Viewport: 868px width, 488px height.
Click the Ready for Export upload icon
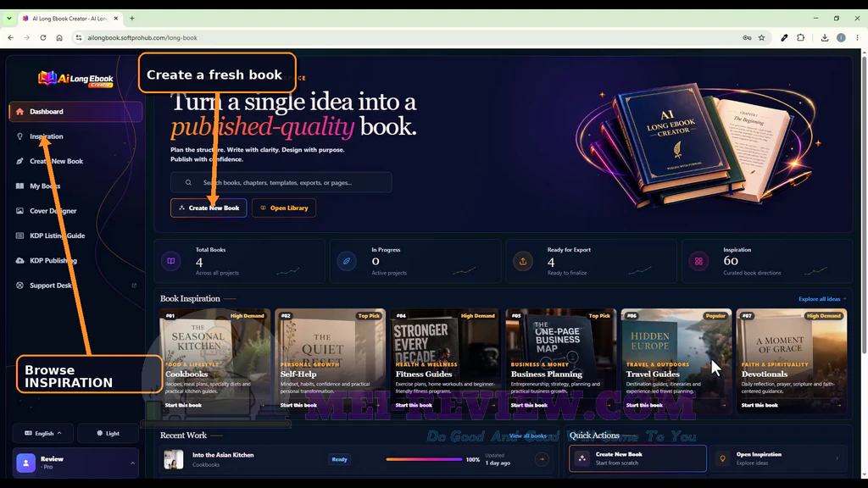click(x=522, y=261)
